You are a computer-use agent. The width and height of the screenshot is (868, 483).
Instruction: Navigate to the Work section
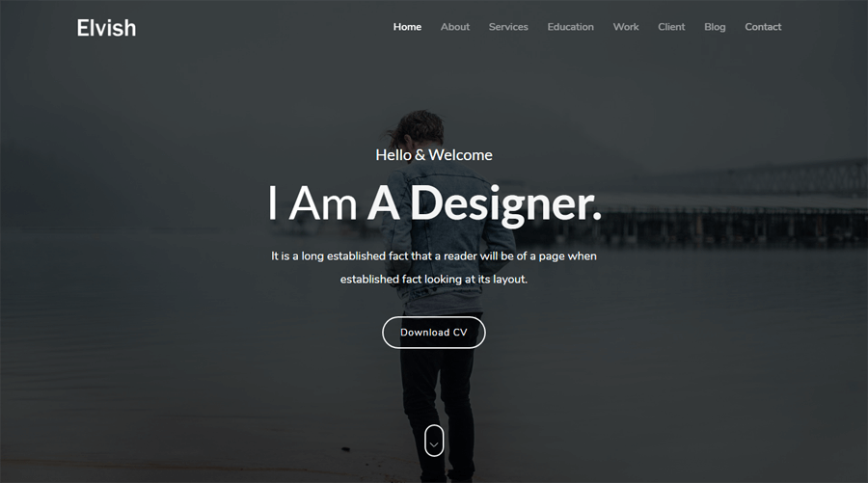coord(626,27)
